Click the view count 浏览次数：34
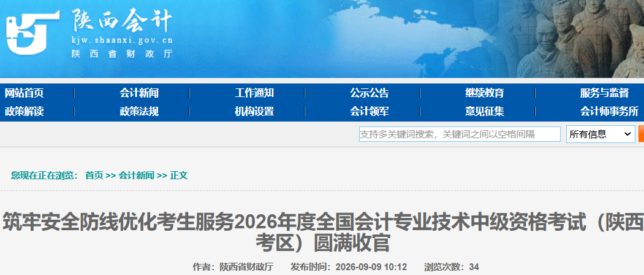The height and width of the screenshot is (275, 644). point(452,267)
